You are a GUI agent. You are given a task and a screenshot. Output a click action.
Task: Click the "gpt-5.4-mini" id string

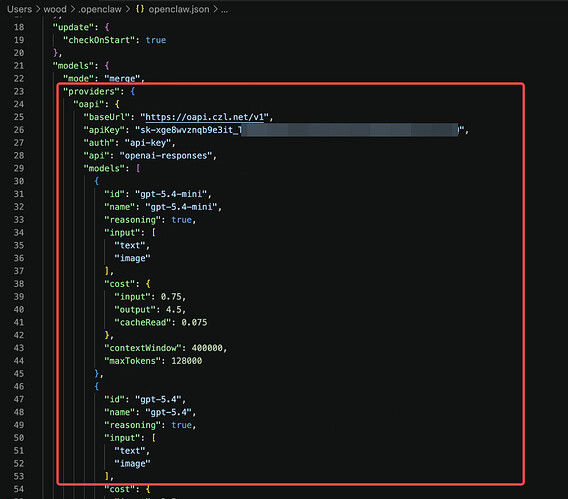coord(171,194)
